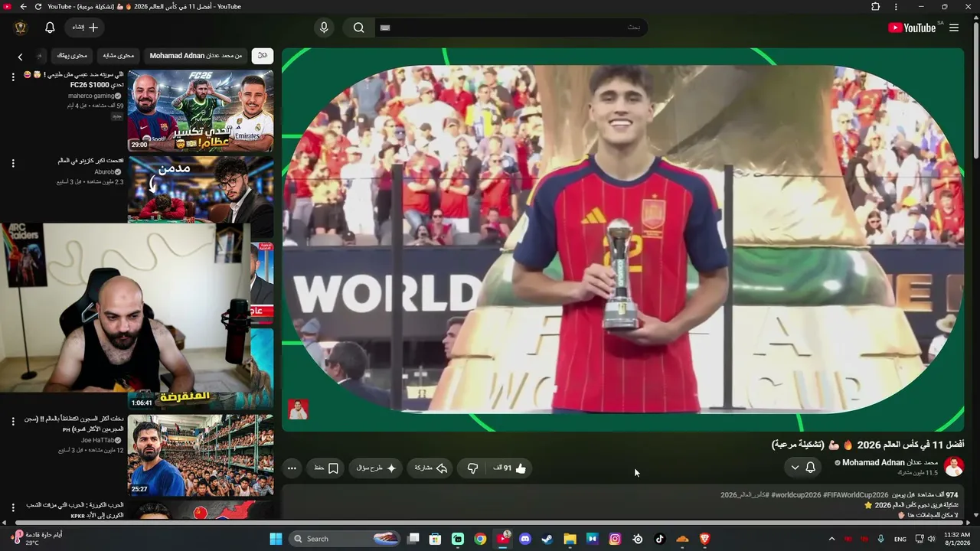980x551 pixels.
Task: Open the YouTube guide hamburger menu
Action: (954, 28)
